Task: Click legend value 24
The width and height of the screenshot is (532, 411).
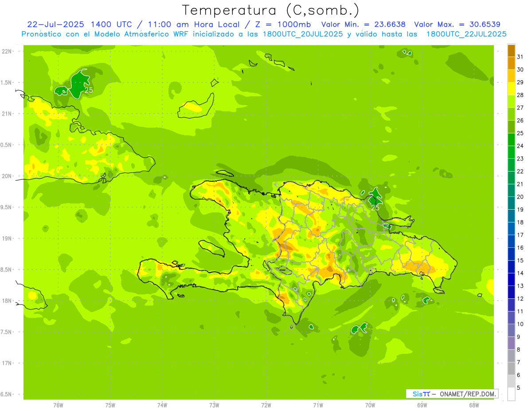Action: click(x=520, y=146)
